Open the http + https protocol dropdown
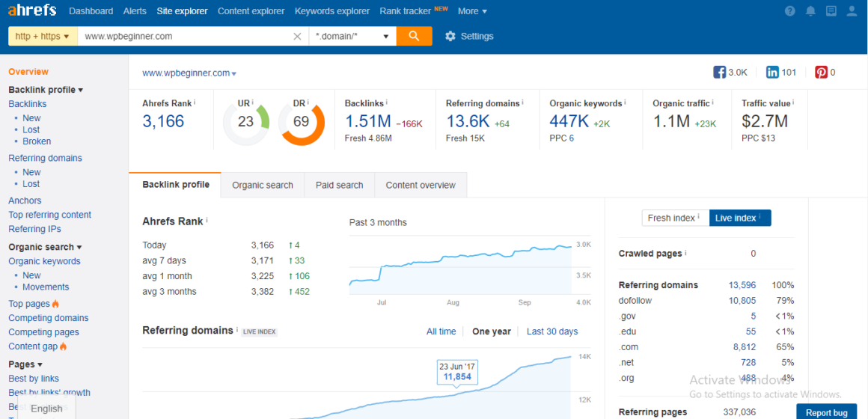This screenshot has width=868, height=419. [43, 36]
